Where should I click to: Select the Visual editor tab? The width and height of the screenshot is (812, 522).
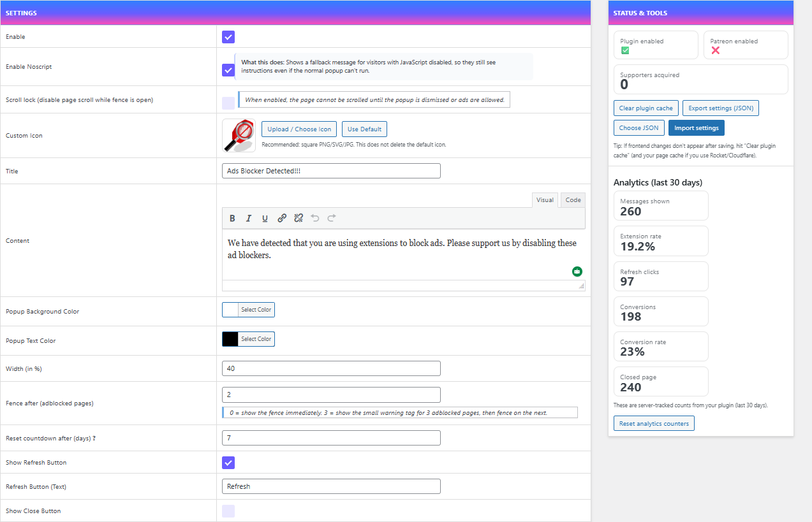[x=545, y=199]
